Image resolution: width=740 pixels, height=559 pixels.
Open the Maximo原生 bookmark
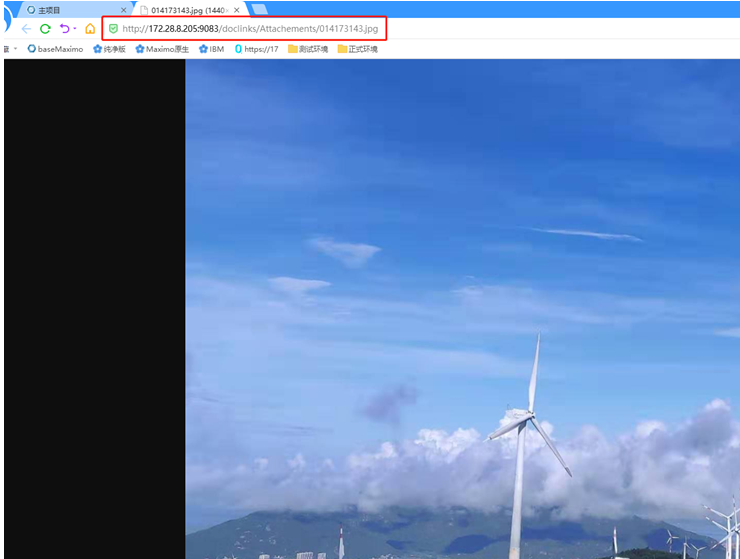pos(162,49)
